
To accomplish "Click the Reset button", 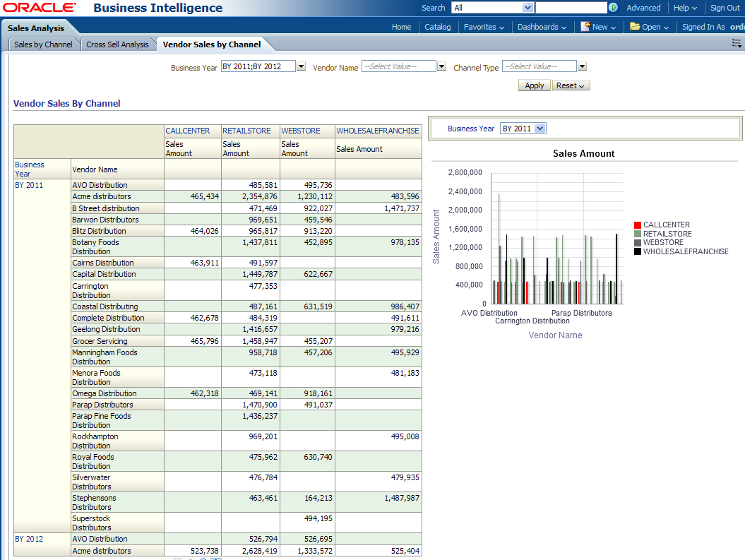I will coord(571,85).
